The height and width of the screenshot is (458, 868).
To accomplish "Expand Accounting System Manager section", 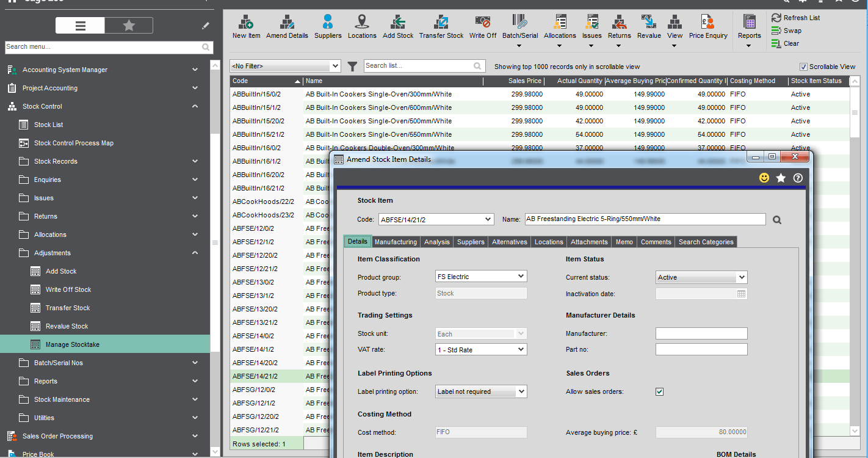I will [x=195, y=70].
